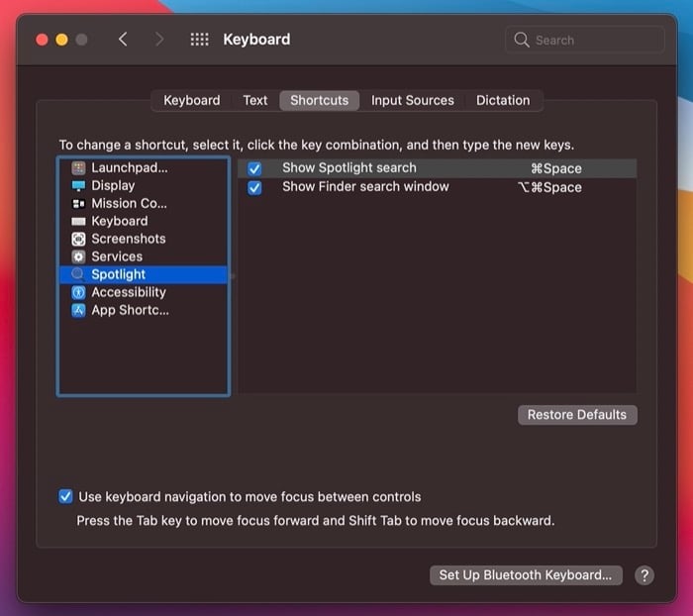
Task: Click the Services gear icon in the list
Action: (78, 257)
